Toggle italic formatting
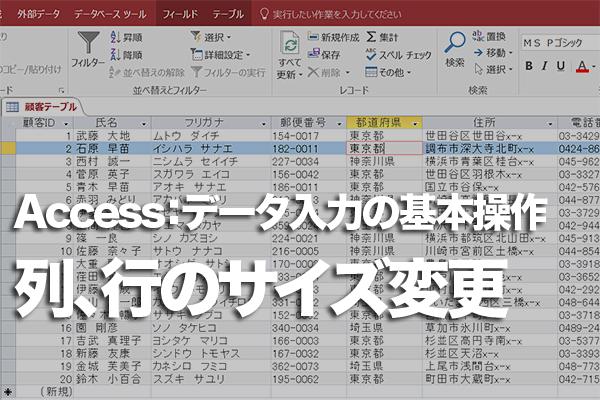 545,66
